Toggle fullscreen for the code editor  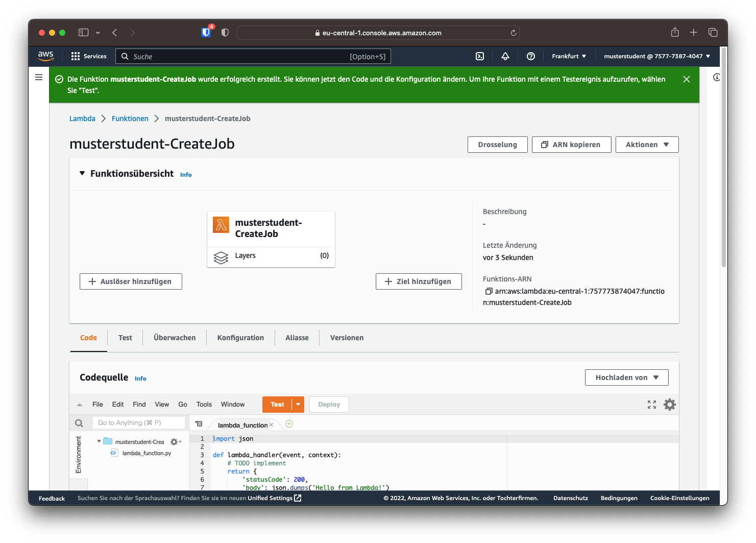click(x=652, y=405)
